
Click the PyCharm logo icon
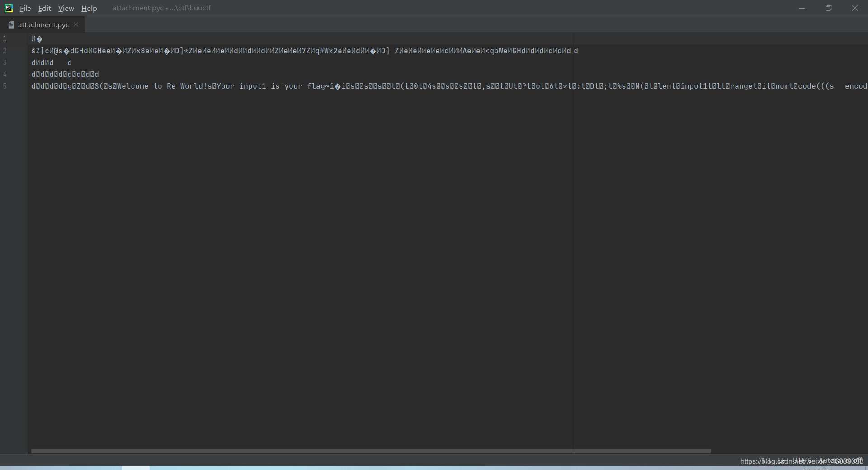[9, 8]
